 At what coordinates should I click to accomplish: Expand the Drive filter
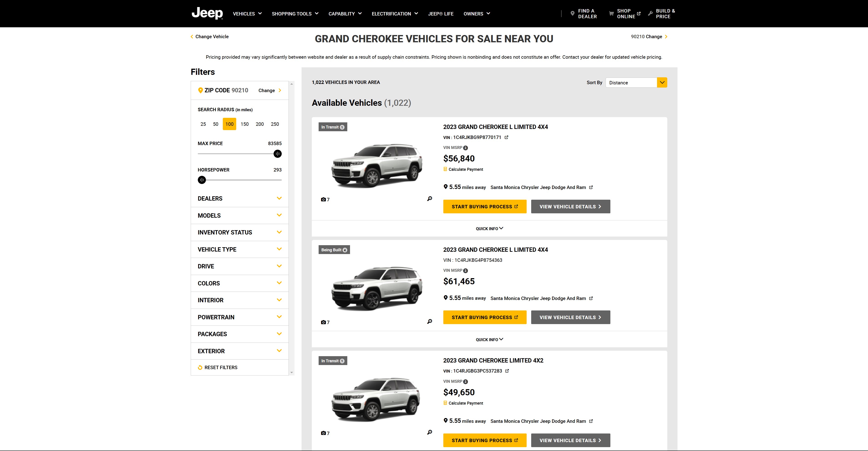[240, 266]
